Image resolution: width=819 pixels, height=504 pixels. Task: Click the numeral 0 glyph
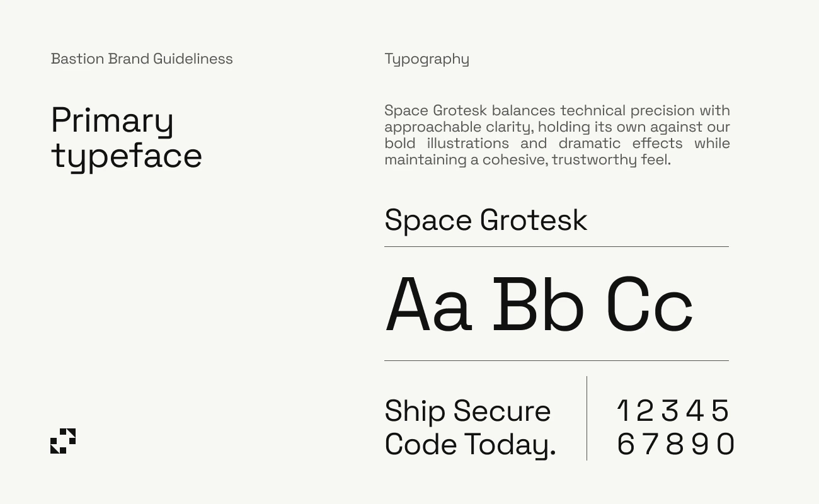click(x=725, y=444)
